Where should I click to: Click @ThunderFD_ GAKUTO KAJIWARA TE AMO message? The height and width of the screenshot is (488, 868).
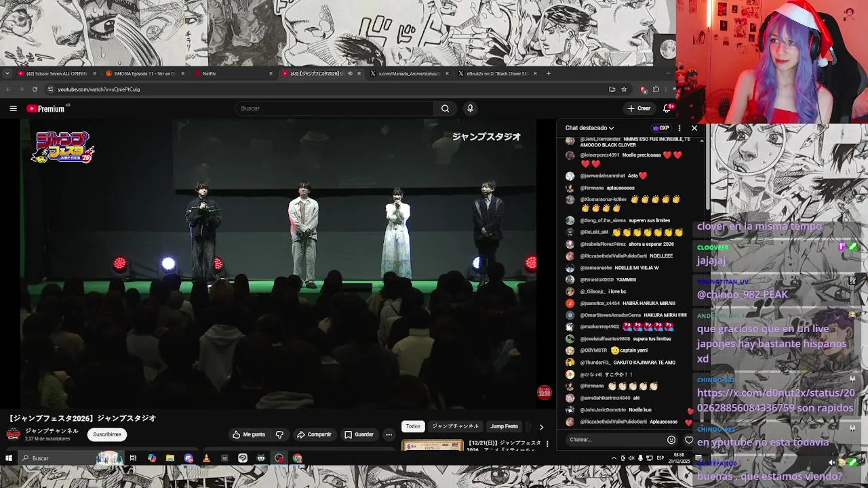tap(626, 363)
